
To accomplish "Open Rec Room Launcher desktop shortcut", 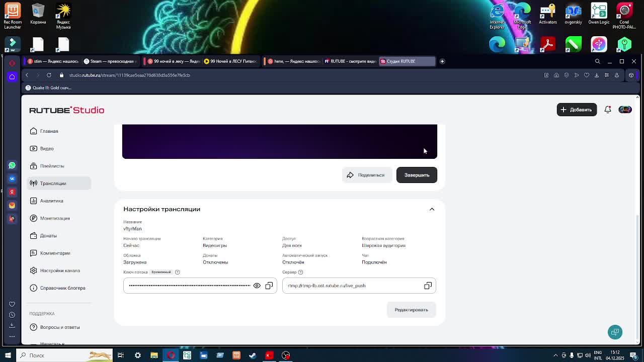I will click(x=13, y=17).
